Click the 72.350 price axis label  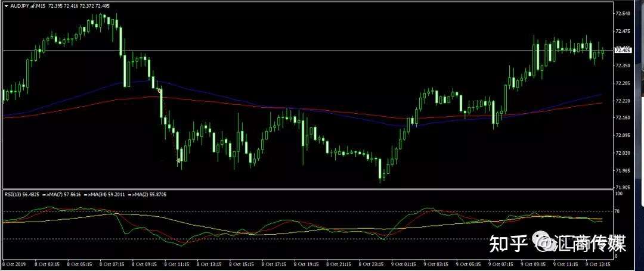[623, 66]
